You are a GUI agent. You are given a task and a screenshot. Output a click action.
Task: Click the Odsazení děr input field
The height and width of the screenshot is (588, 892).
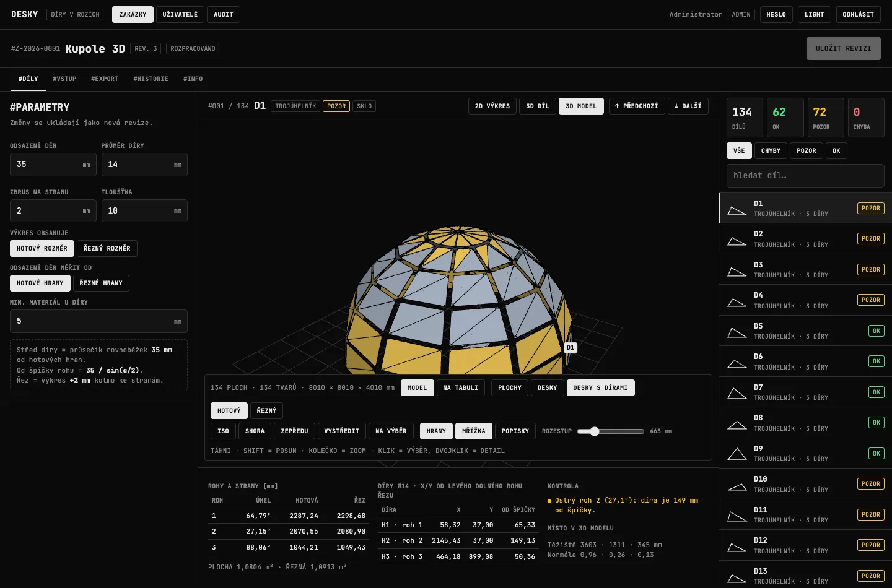click(x=53, y=165)
